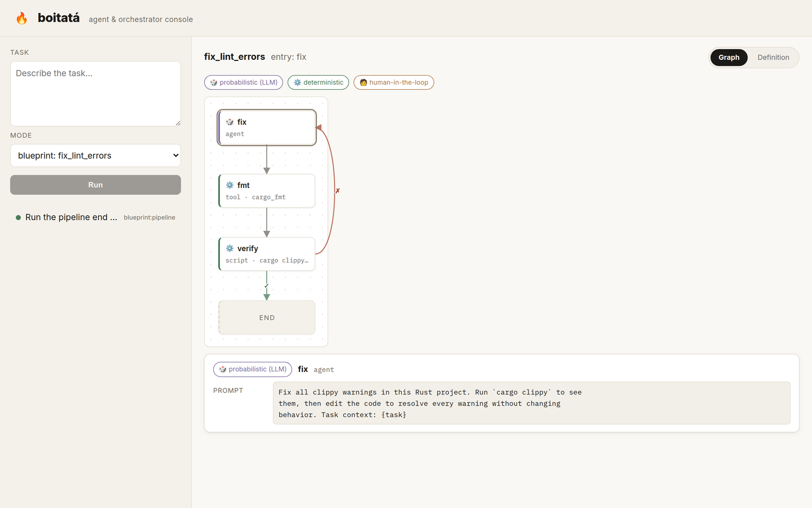
Task: Click the END node in the graph
Action: (267, 317)
